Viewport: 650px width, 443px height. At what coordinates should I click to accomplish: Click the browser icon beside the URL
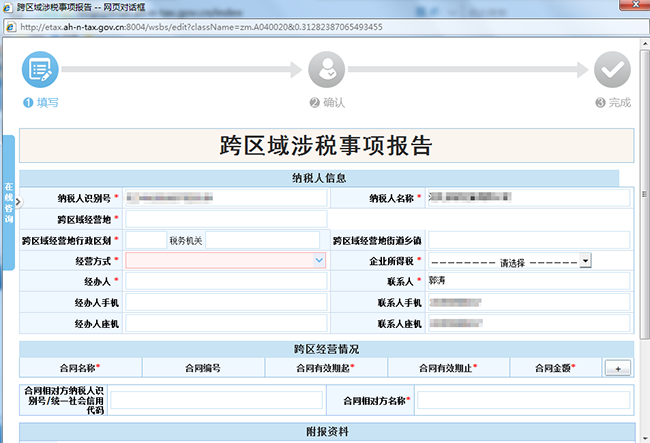click(11, 26)
